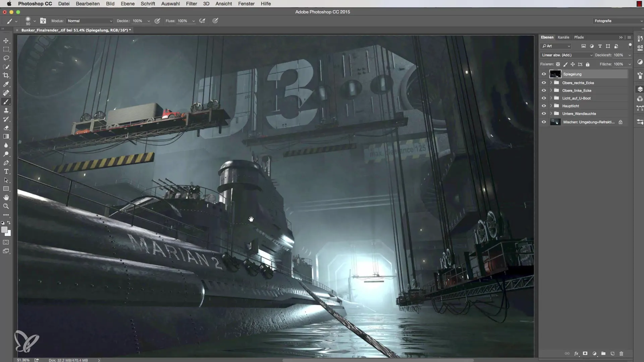Hide the Untere_Wandleuchte group
The image size is (644, 362).
[x=544, y=114]
